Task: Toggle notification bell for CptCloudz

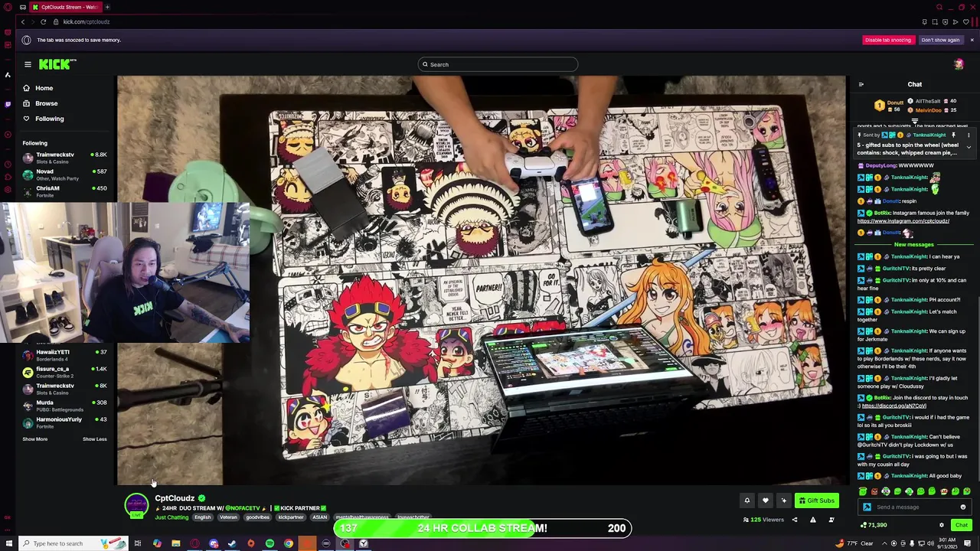Action: tap(747, 501)
